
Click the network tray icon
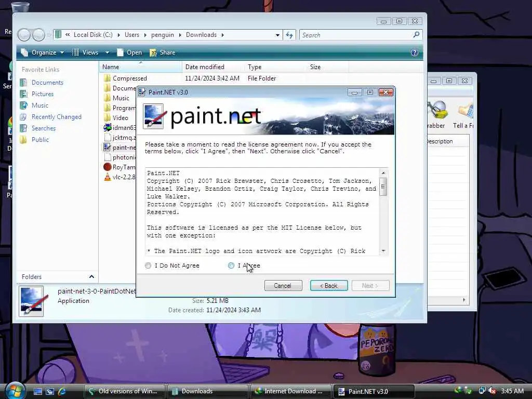(x=482, y=391)
